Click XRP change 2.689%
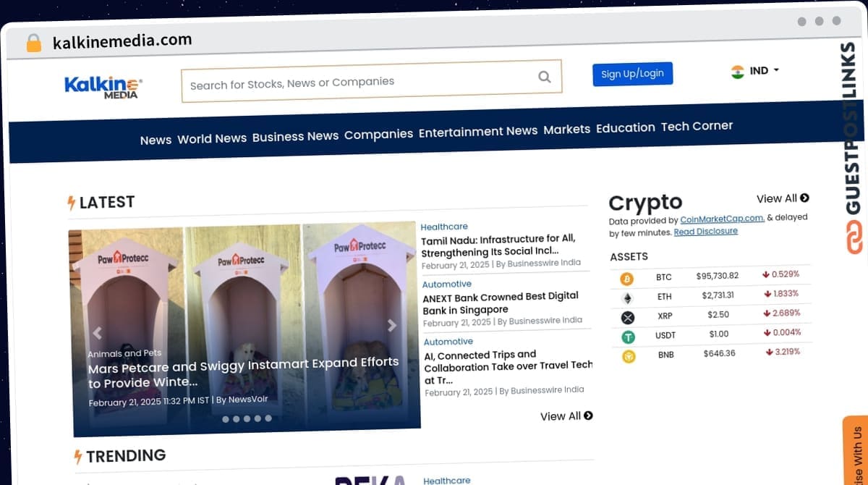Screen dimensions: 868x485 pyautogui.click(x=782, y=313)
